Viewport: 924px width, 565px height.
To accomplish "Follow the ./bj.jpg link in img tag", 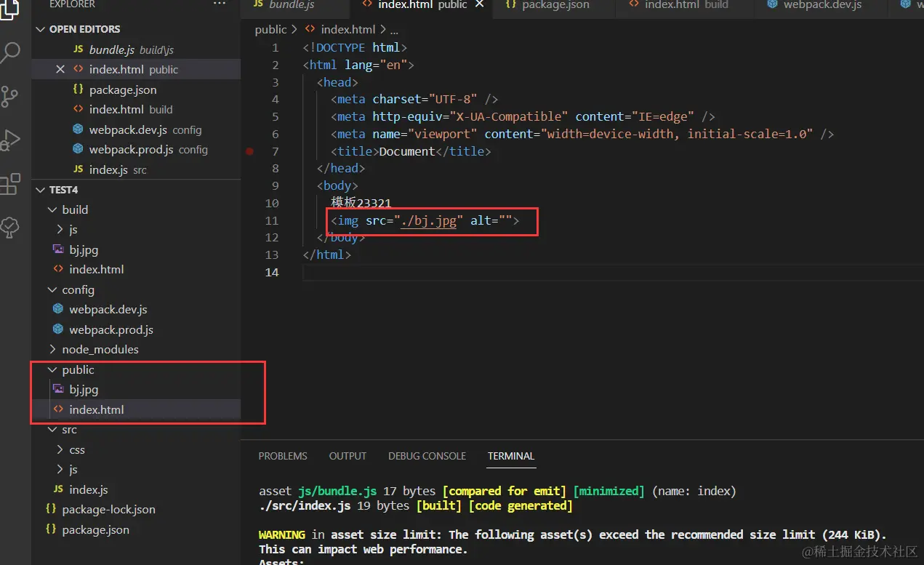I will point(428,220).
